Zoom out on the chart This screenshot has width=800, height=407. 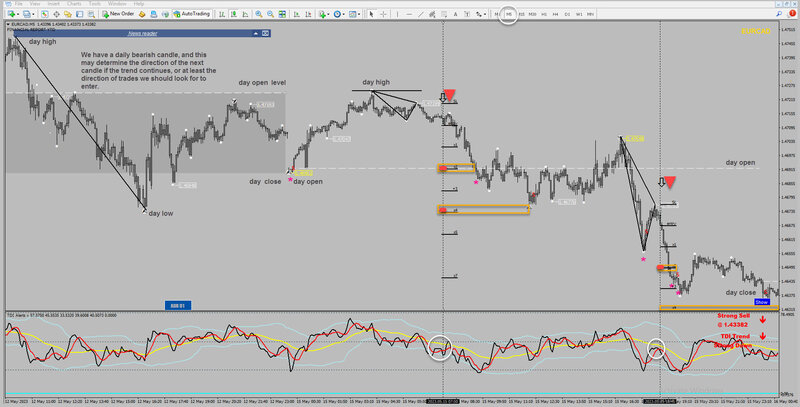(270, 14)
